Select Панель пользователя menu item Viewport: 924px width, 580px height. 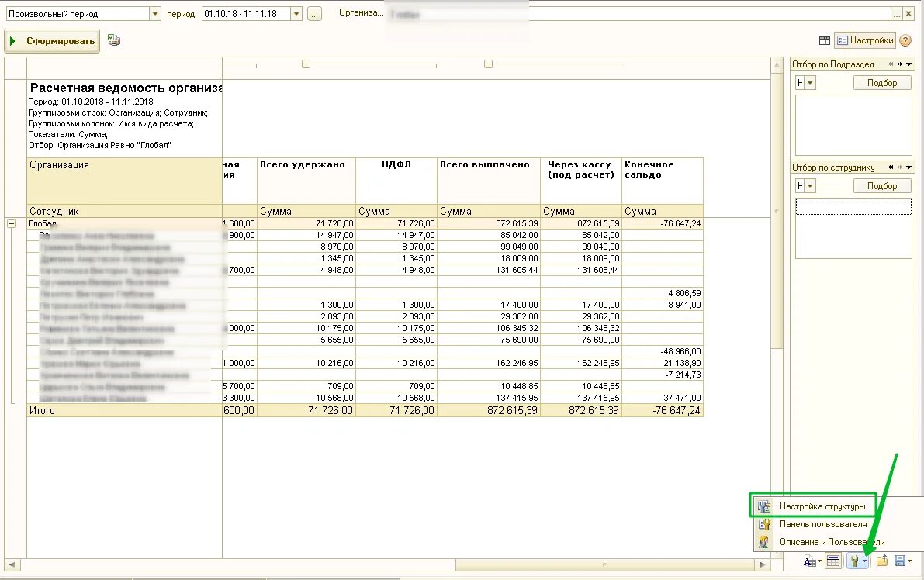point(822,524)
